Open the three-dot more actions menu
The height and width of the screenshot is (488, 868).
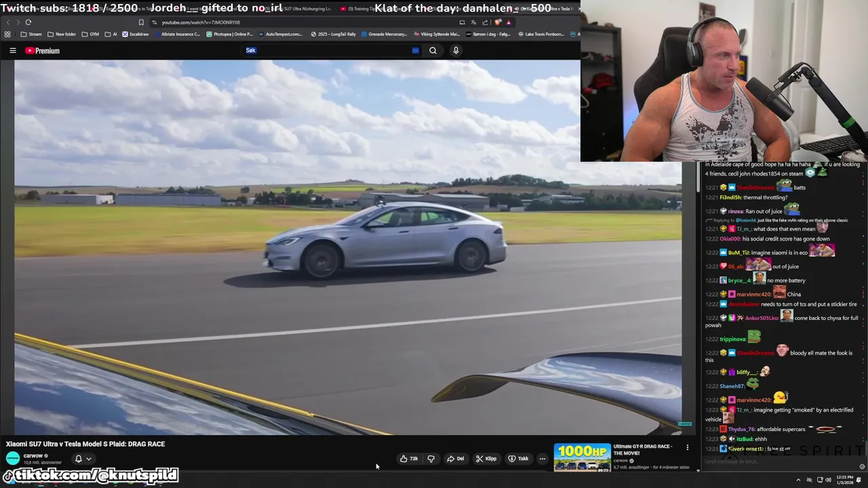(542, 459)
